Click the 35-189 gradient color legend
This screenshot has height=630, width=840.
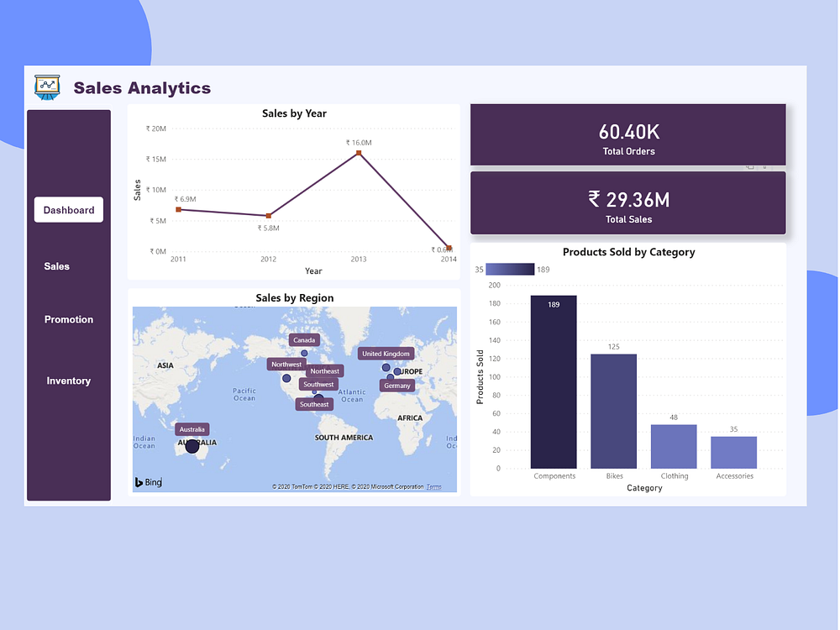point(509,269)
